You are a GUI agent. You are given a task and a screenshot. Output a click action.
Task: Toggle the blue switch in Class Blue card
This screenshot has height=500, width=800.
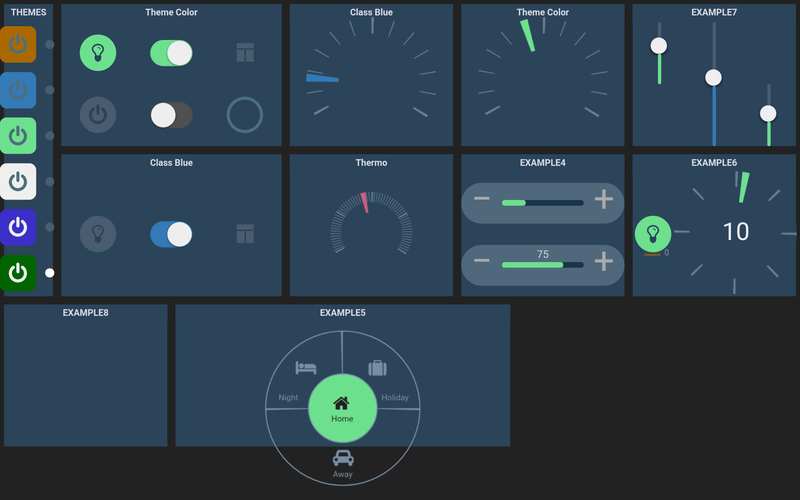pos(171,234)
